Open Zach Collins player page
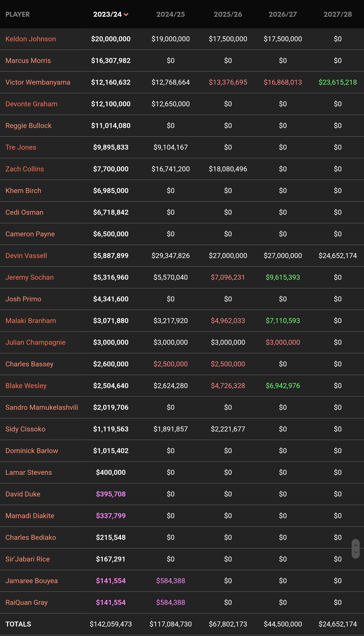The width and height of the screenshot is (364, 636). click(25, 169)
